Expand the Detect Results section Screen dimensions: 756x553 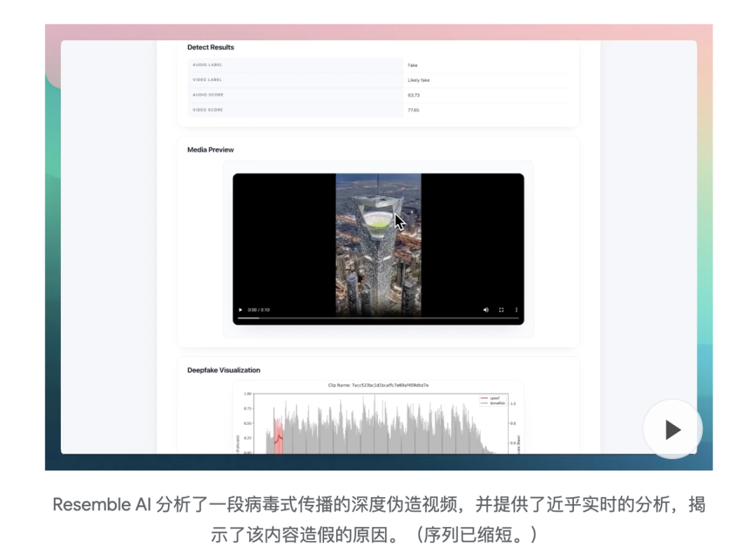pyautogui.click(x=211, y=48)
